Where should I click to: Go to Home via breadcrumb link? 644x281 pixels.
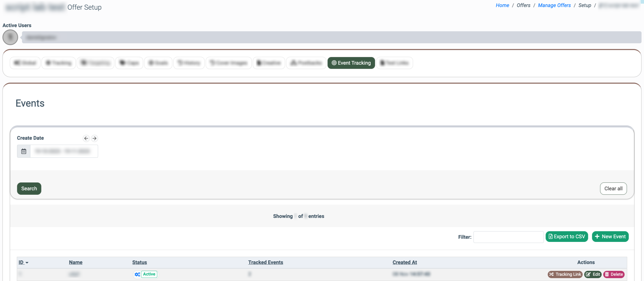(x=502, y=5)
